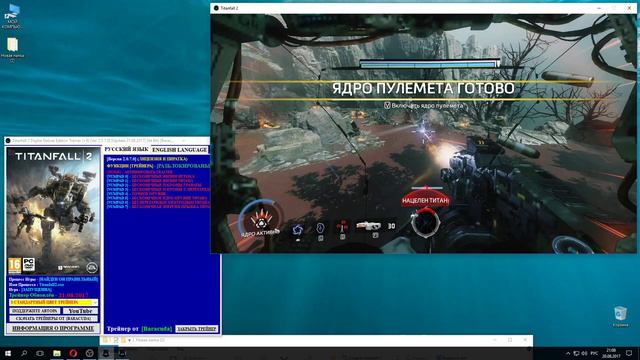Switch trainer to ENGLISH LANGUAGE tab
The width and height of the screenshot is (640, 360).
(180, 150)
